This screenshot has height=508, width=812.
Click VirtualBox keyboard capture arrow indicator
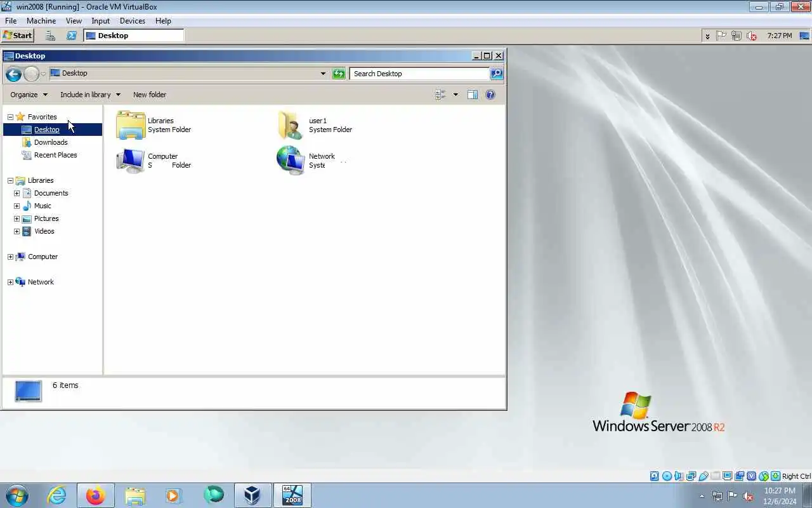(x=776, y=476)
